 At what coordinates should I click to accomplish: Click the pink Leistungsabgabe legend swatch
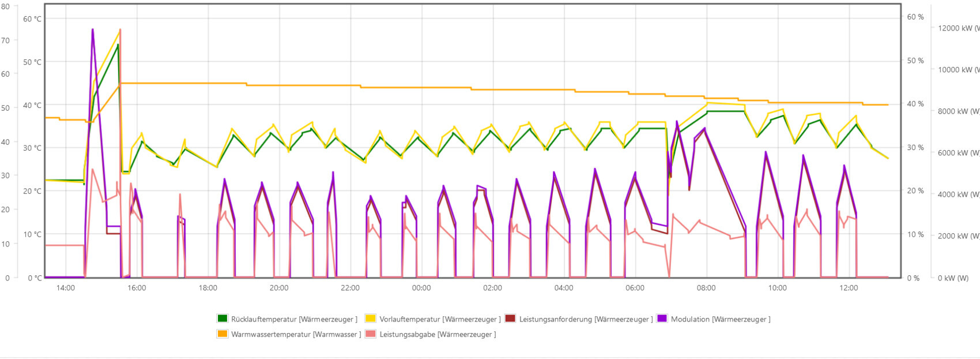pyautogui.click(x=370, y=334)
